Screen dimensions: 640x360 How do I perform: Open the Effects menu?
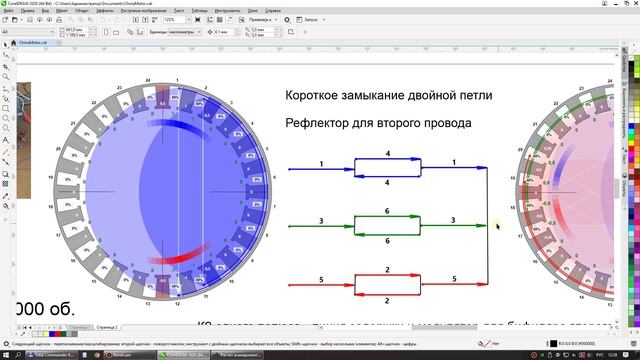coord(104,11)
